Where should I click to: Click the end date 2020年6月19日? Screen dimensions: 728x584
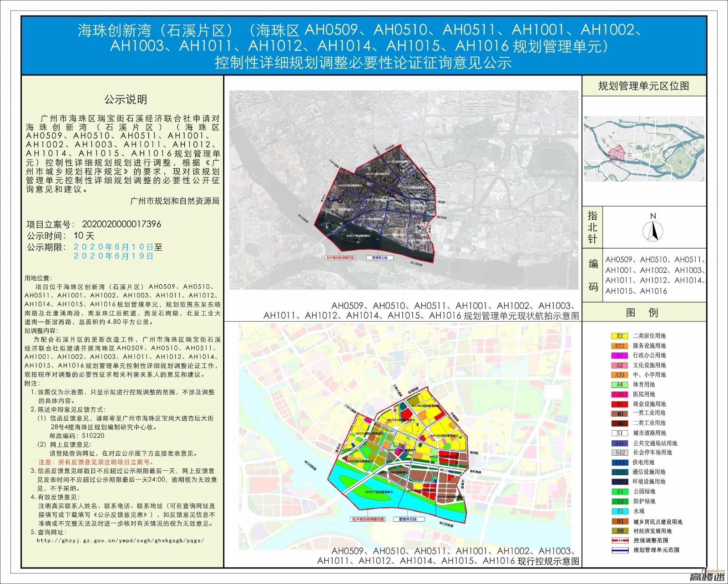113,256
